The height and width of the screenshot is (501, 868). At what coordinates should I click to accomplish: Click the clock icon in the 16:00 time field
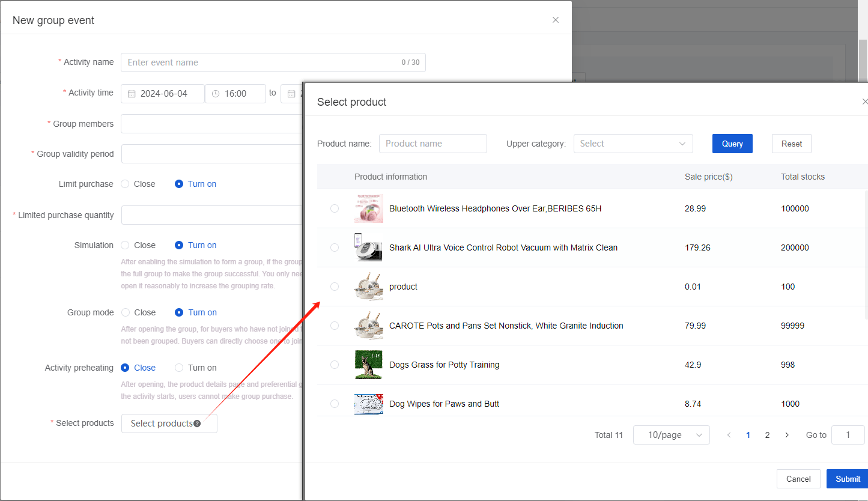[x=216, y=94]
